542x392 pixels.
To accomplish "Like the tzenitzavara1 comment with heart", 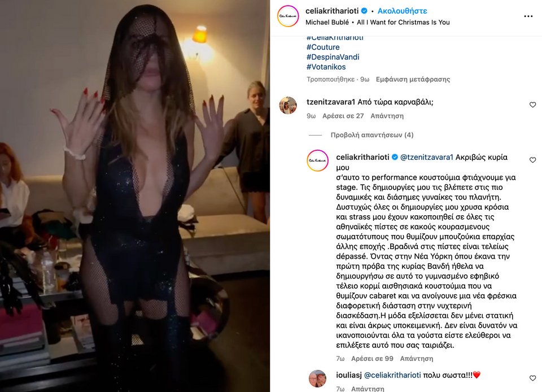I will coord(532,104).
